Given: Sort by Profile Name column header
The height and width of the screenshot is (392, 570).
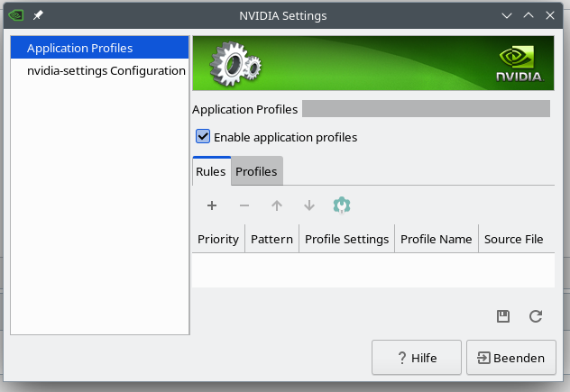Looking at the screenshot, I should point(437,239).
